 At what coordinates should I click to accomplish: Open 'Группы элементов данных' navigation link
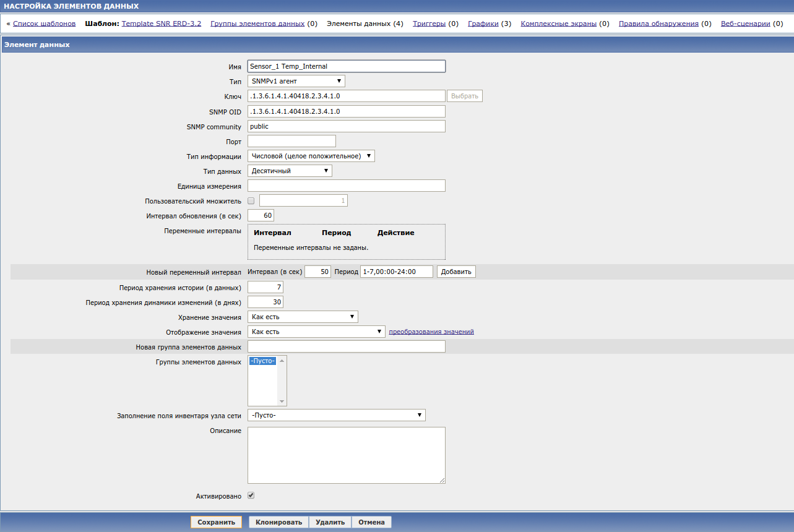(x=257, y=24)
